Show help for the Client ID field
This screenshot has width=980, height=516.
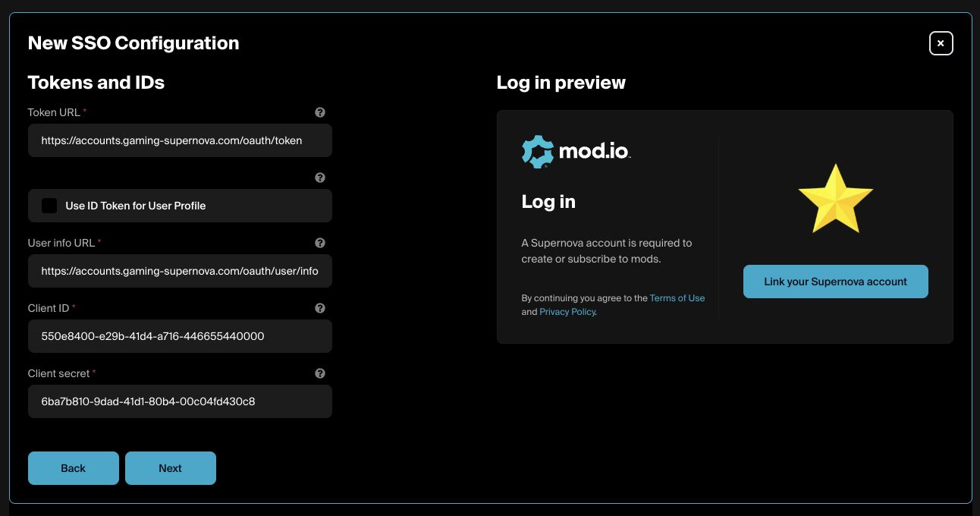tap(320, 308)
